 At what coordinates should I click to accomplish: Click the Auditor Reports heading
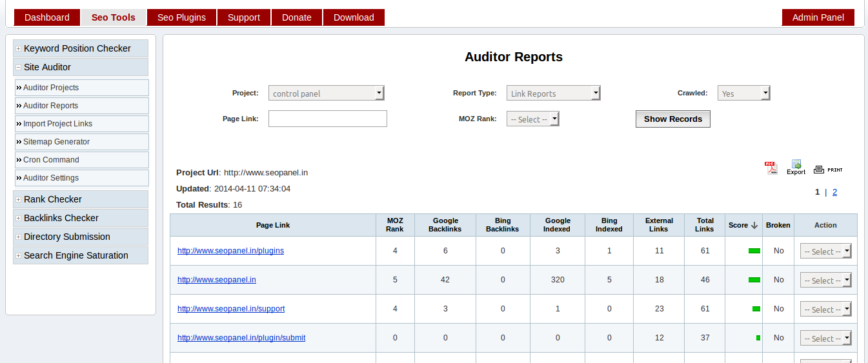514,57
